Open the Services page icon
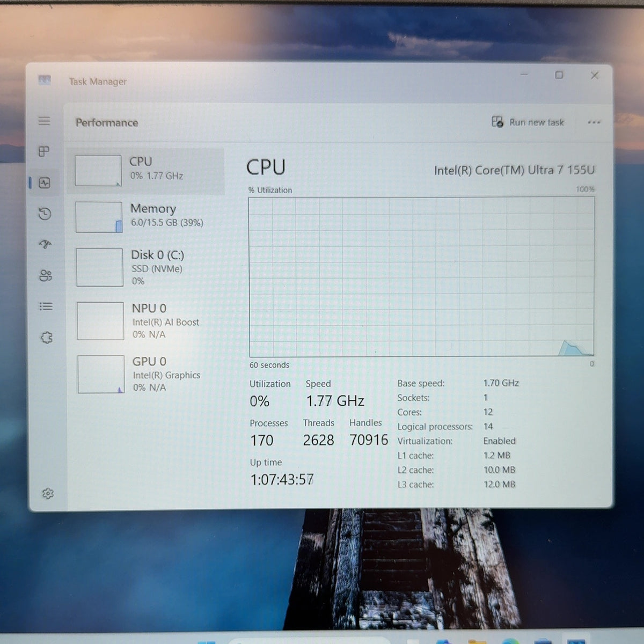The image size is (644, 644). point(47,338)
